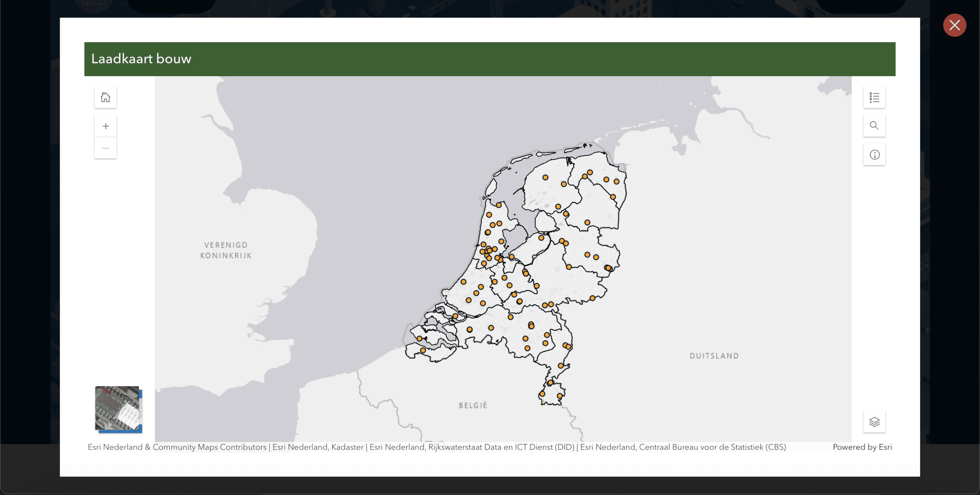Click the VERENIGD KONINKRIJK map label
Viewport: 980px width, 495px height.
click(x=226, y=250)
